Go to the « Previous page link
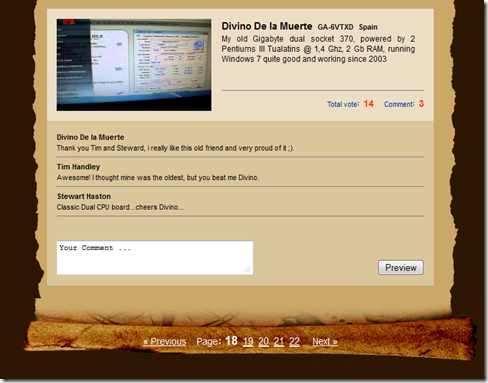The width and height of the screenshot is (488, 383). 165,342
